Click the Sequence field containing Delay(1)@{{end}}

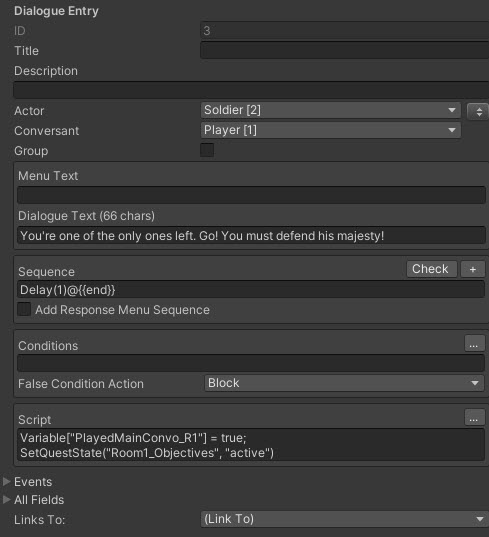point(251,289)
